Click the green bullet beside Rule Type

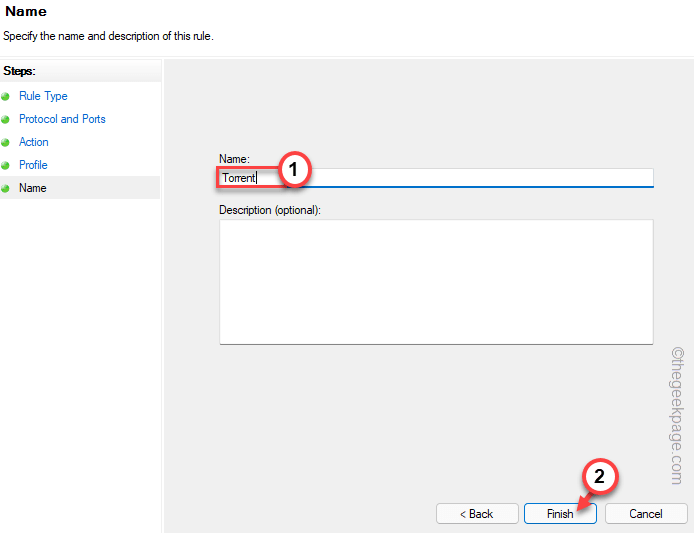pyautogui.click(x=6, y=97)
